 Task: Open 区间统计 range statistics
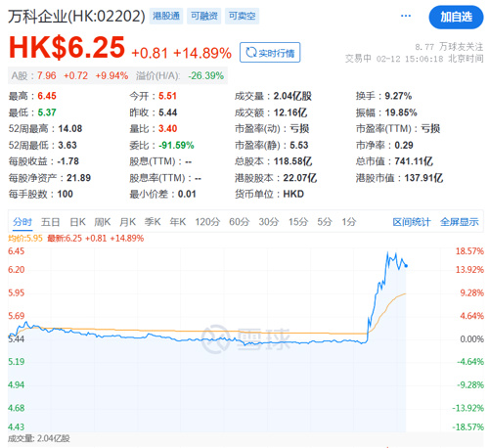[x=412, y=222]
